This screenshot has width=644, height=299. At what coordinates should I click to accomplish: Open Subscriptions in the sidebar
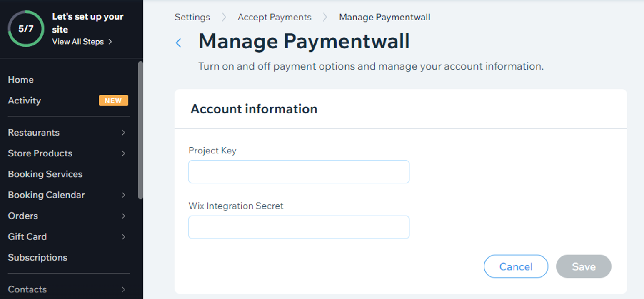(37, 258)
